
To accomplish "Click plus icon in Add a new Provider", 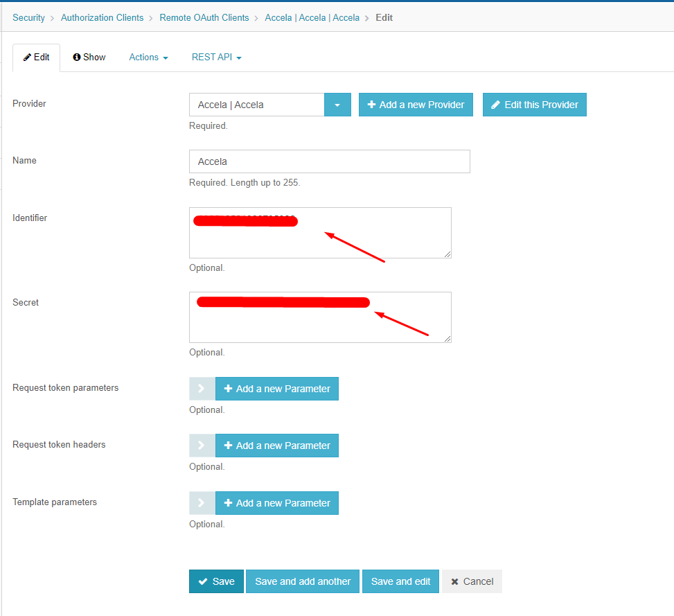I will click(371, 105).
